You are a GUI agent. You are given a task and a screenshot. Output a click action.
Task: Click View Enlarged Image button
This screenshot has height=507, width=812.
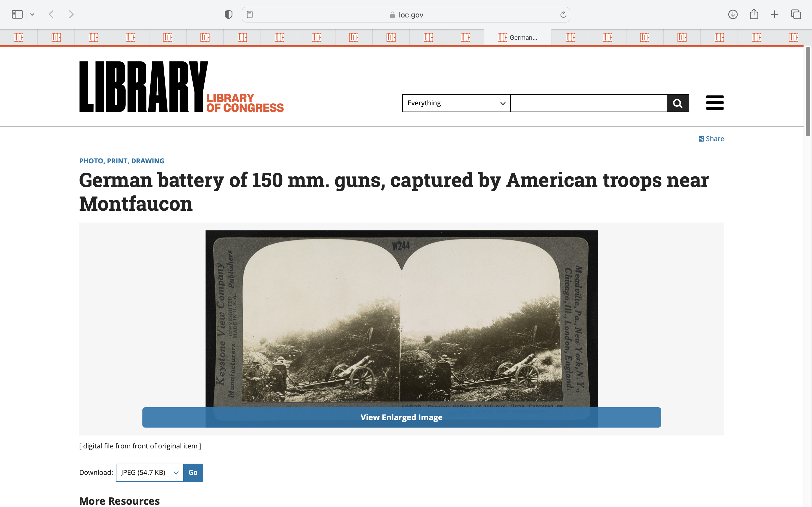pyautogui.click(x=401, y=417)
